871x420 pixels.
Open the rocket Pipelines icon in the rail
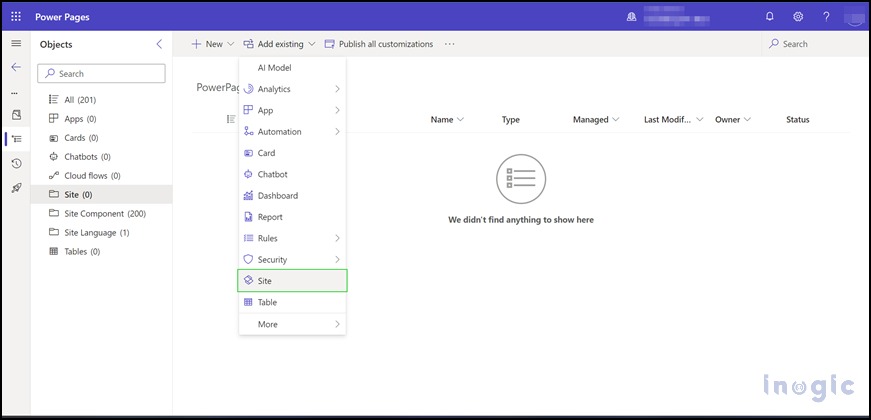16,188
